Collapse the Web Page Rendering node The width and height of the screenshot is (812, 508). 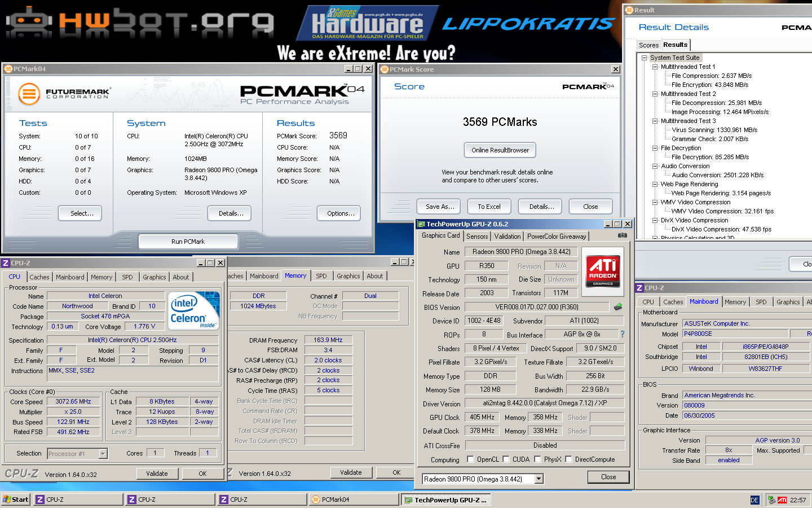pyautogui.click(x=655, y=184)
